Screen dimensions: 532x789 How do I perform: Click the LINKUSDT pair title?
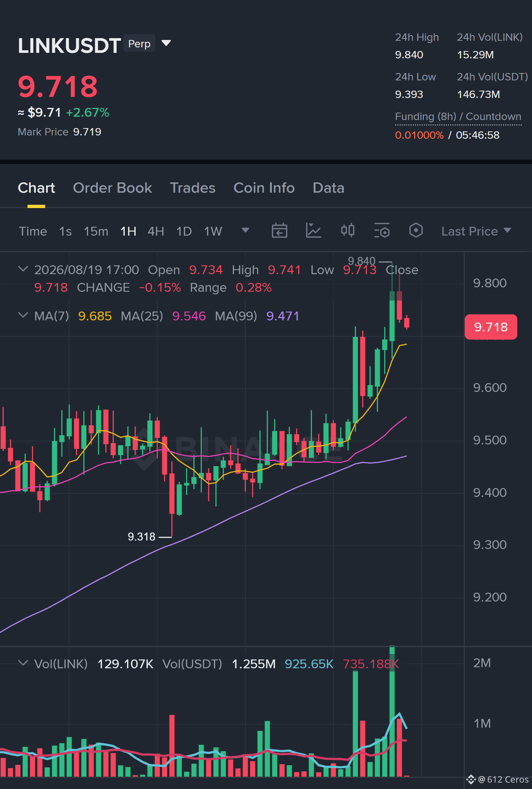click(x=69, y=46)
